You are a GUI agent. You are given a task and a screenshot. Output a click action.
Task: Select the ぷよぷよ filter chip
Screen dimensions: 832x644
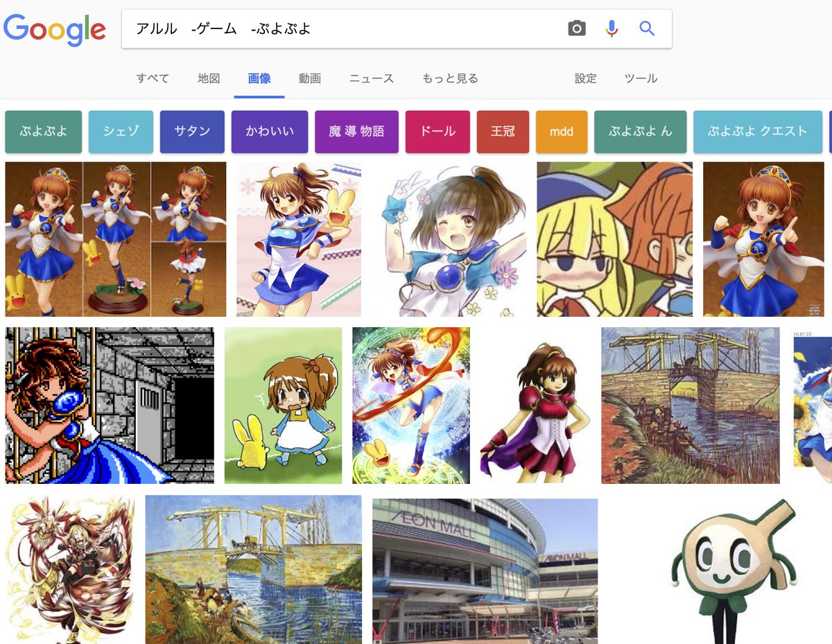43,132
